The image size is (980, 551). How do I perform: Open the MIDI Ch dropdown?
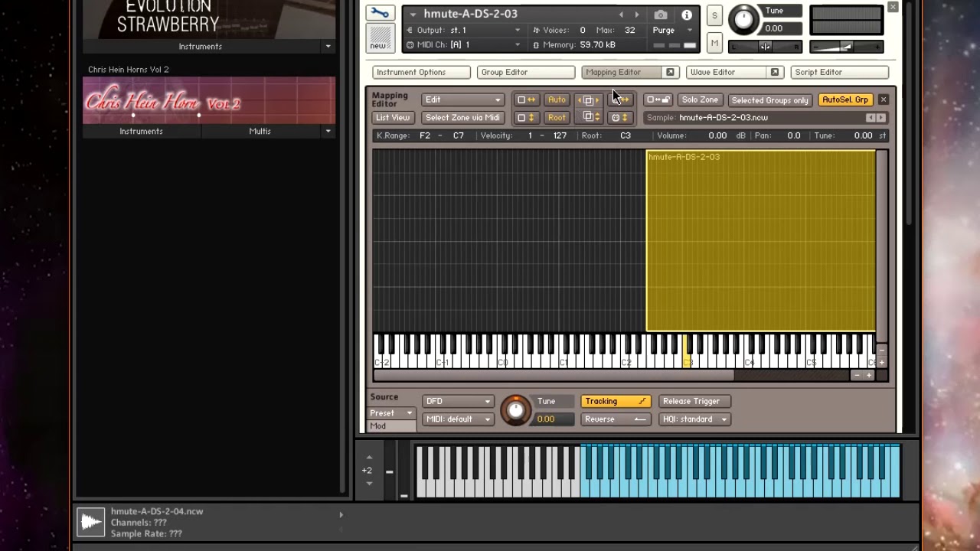(462, 45)
